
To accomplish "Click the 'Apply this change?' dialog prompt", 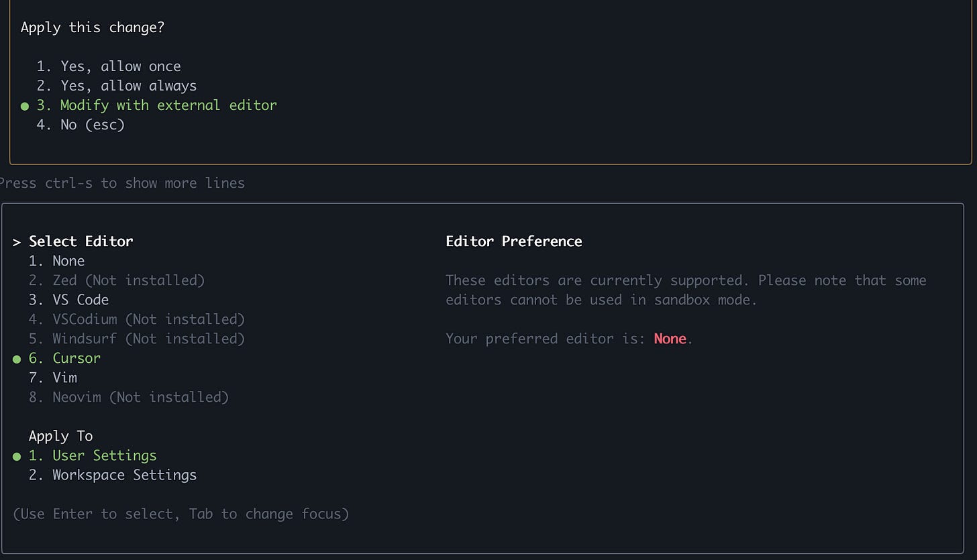I will pyautogui.click(x=92, y=27).
